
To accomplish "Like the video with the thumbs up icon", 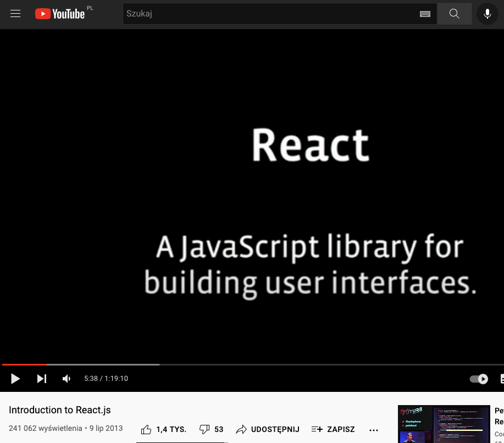I will click(x=146, y=429).
